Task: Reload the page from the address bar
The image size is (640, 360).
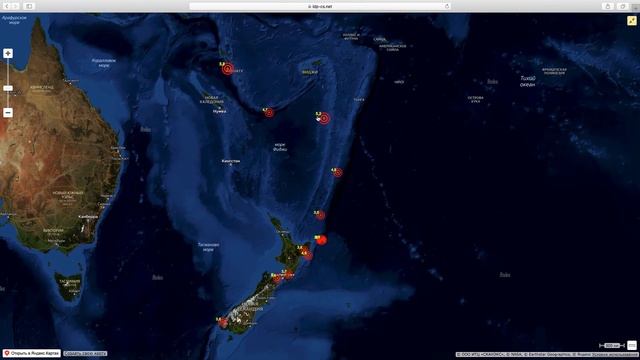Action: (447, 6)
